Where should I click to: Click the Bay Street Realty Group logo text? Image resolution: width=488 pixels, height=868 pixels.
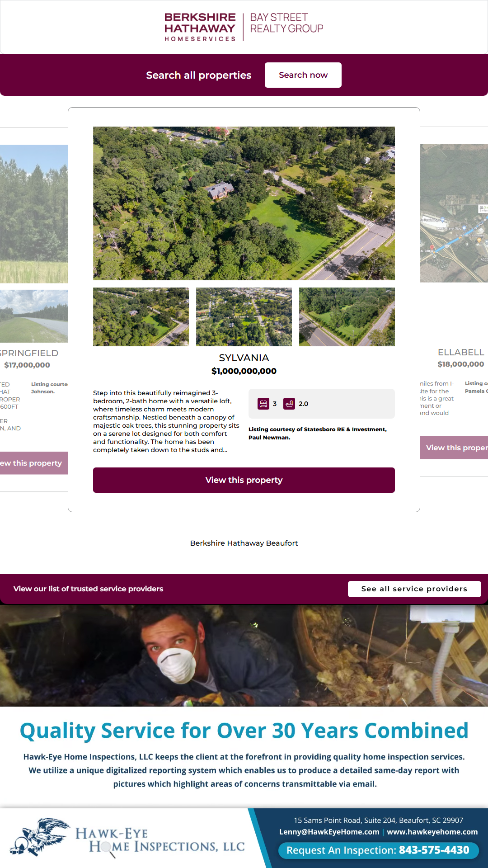(286, 23)
